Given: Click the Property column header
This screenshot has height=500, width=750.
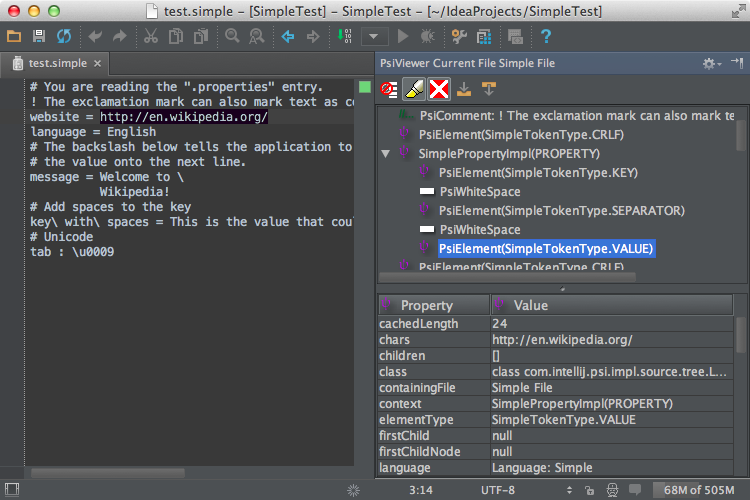Looking at the screenshot, I should coord(426,305).
